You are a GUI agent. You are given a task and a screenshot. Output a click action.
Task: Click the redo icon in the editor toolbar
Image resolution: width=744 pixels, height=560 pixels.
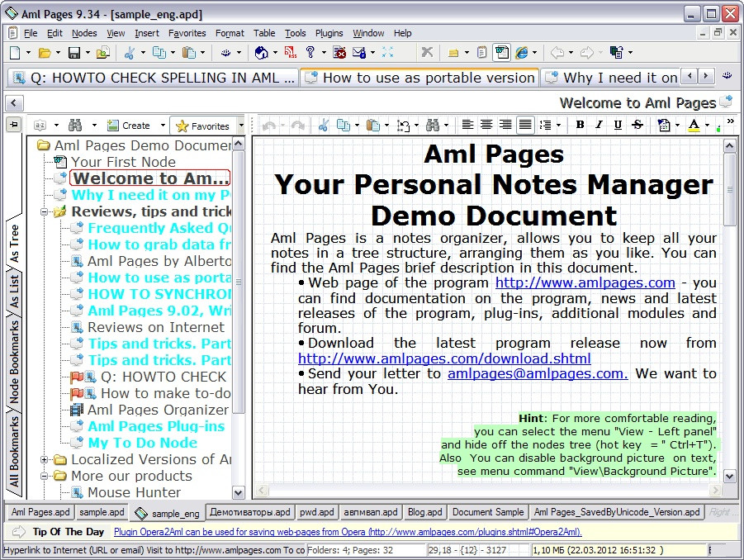(298, 126)
